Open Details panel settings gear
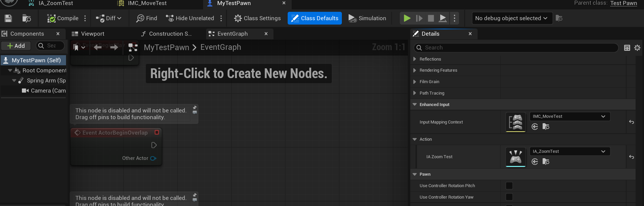 [x=637, y=48]
